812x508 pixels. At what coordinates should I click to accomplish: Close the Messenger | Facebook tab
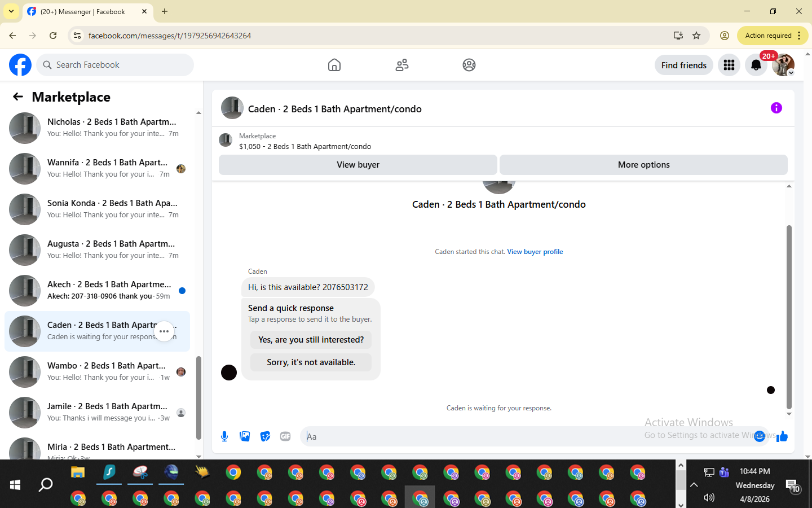pyautogui.click(x=144, y=11)
